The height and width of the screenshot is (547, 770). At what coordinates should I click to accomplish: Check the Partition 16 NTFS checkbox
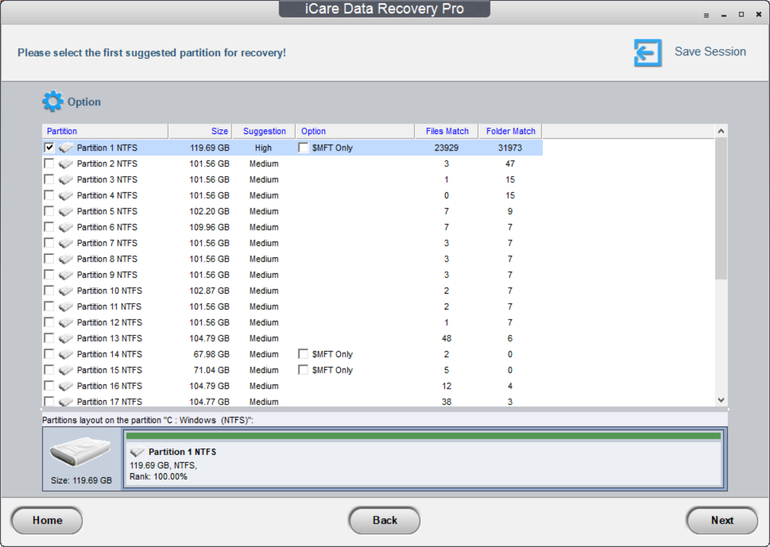[x=49, y=385]
